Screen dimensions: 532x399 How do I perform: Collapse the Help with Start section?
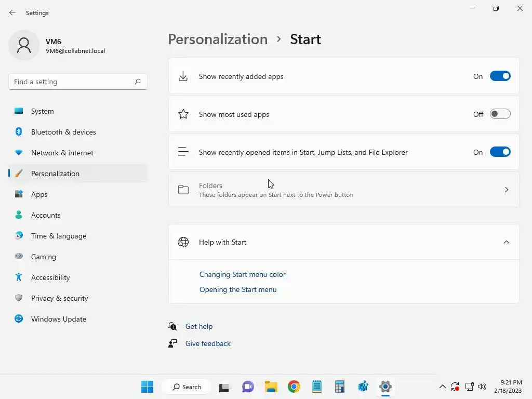(507, 242)
